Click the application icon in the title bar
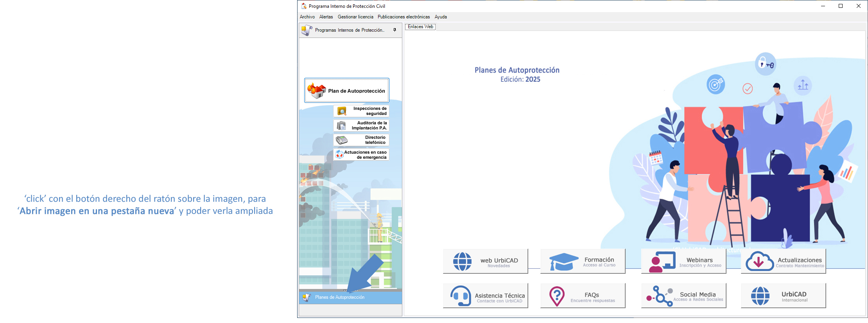The height and width of the screenshot is (323, 868). tap(304, 6)
